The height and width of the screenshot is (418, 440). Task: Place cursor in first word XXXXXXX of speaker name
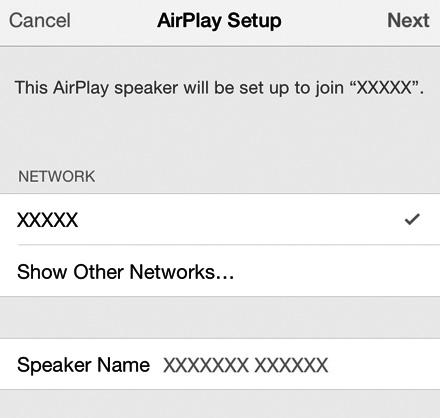coord(206,365)
